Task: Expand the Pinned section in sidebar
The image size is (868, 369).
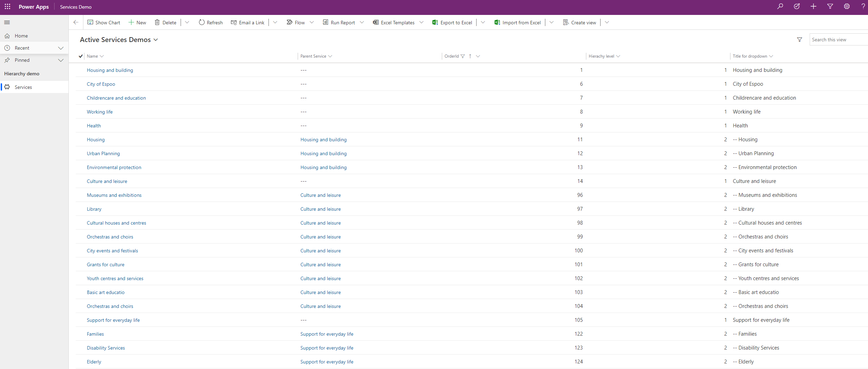Action: (x=61, y=60)
